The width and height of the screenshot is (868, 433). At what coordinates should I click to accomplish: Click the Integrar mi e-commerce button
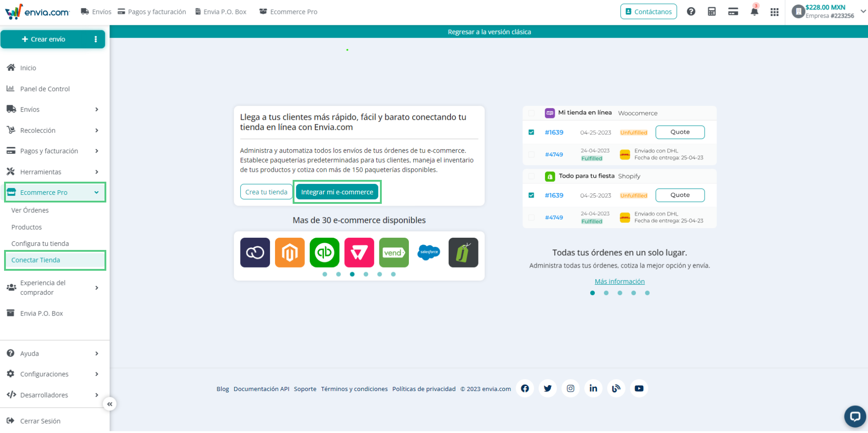[x=337, y=192]
